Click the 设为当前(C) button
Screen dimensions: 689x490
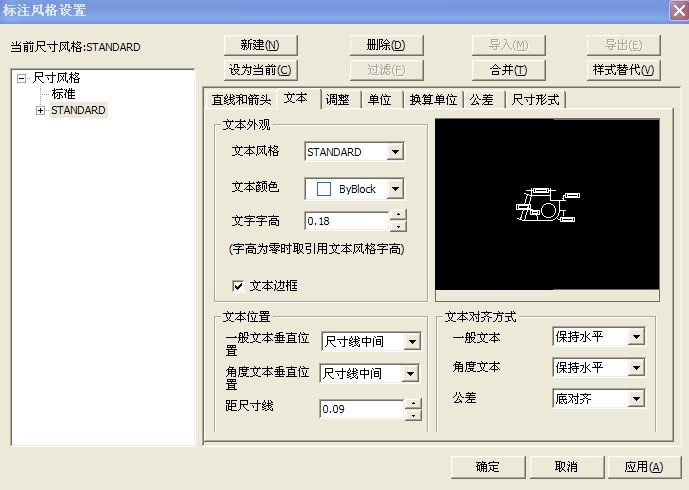point(260,70)
